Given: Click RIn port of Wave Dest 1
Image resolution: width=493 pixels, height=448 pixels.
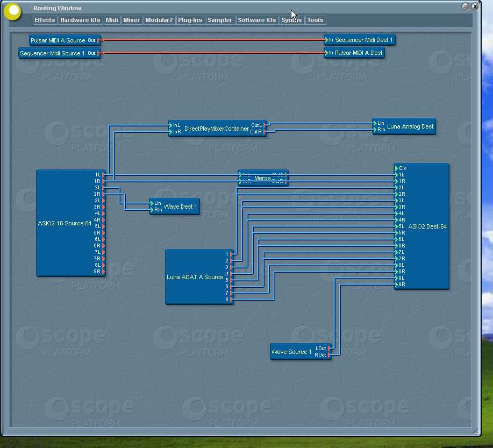Looking at the screenshot, I should 152,210.
